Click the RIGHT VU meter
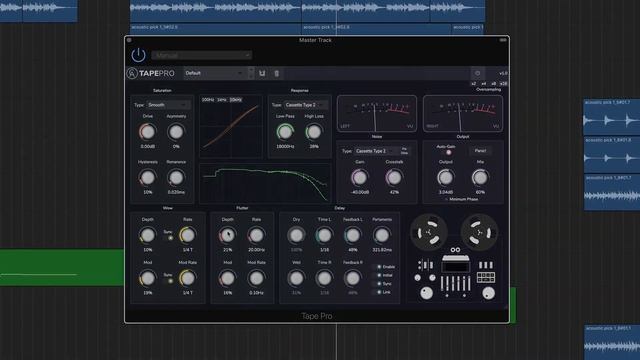The width and height of the screenshot is (640, 360). [x=463, y=114]
